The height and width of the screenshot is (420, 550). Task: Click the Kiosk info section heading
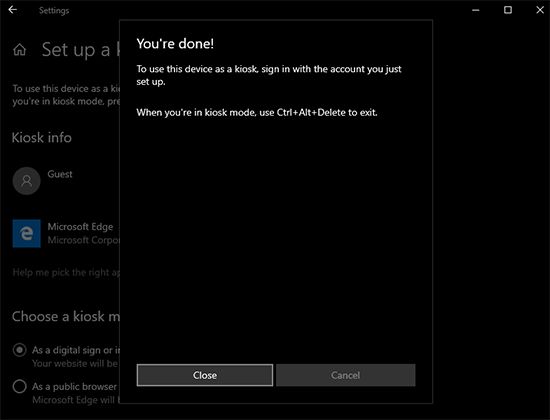coord(42,138)
